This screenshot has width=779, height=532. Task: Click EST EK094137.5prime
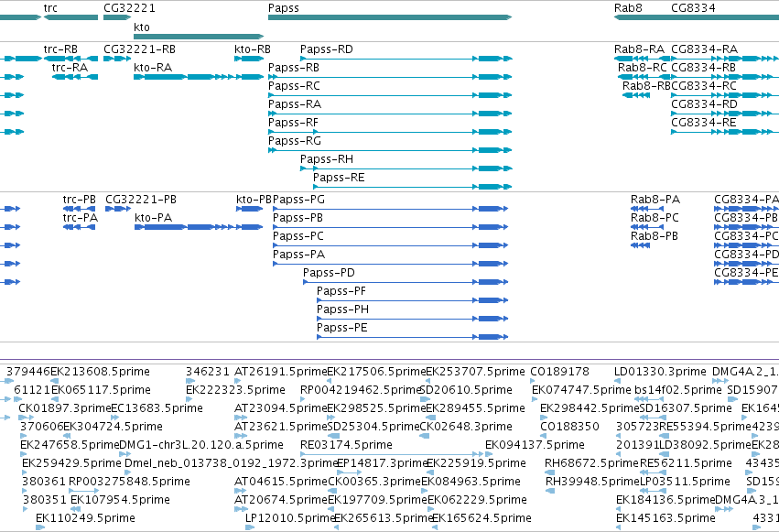click(x=489, y=454)
